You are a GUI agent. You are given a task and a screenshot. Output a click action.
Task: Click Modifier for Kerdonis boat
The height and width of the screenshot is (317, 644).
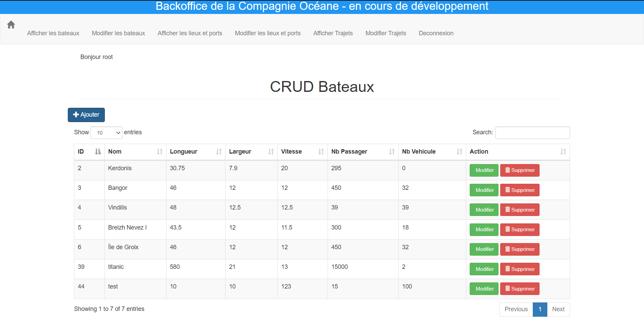(x=484, y=170)
